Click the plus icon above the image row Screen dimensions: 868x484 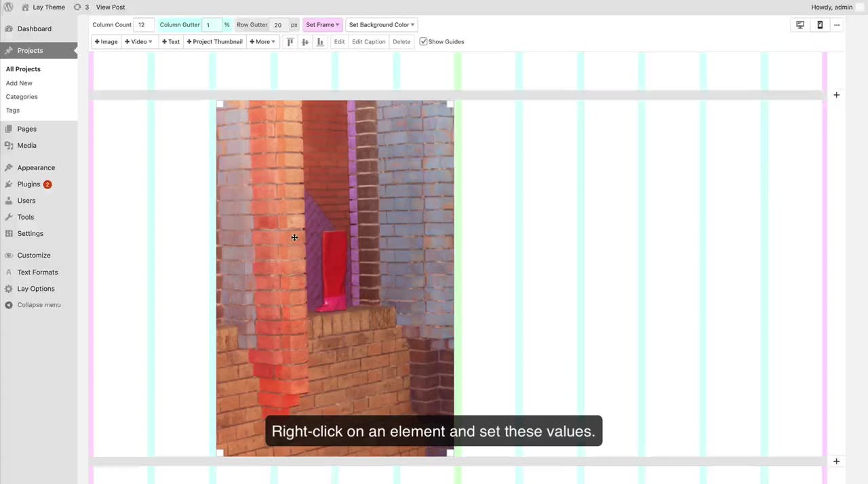[836, 95]
